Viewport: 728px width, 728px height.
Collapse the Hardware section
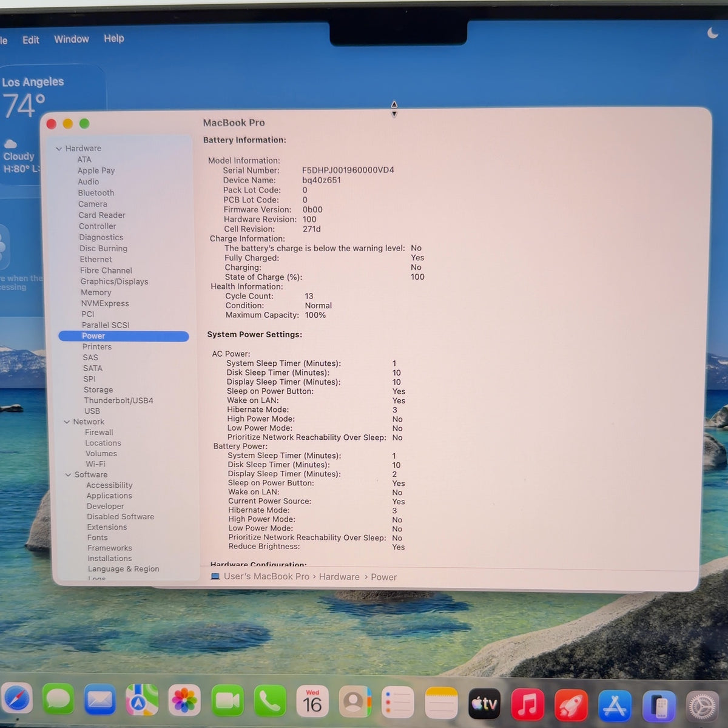click(x=59, y=149)
